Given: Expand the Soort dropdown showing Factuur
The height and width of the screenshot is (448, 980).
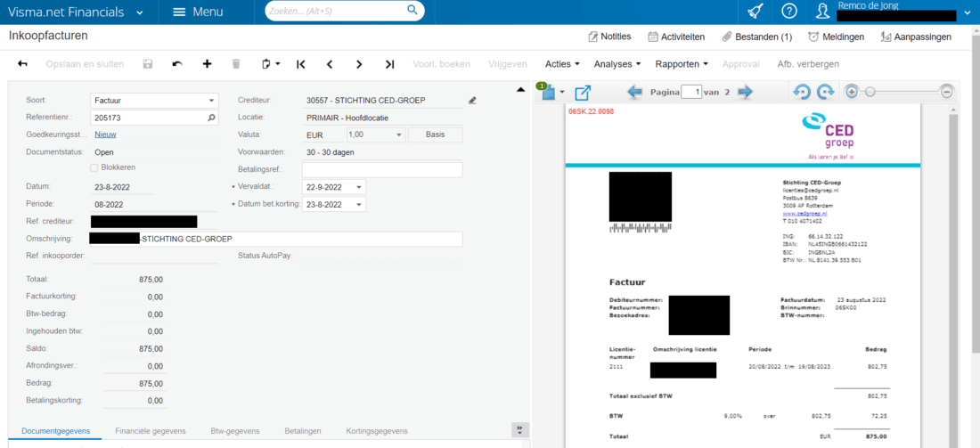Looking at the screenshot, I should pos(212,101).
